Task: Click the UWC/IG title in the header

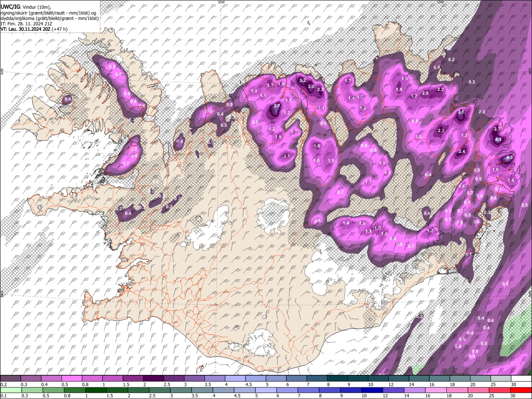Action: [10, 7]
